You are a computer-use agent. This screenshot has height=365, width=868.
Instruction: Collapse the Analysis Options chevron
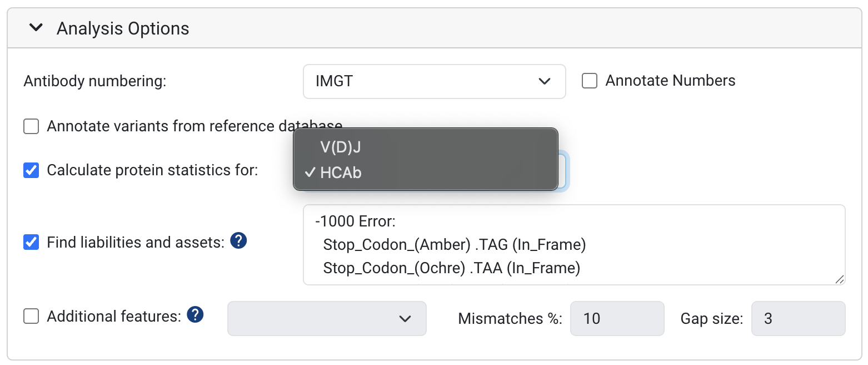pos(36,28)
